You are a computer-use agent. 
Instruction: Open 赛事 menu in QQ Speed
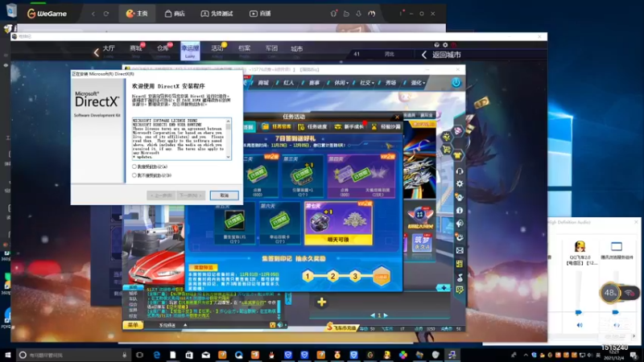coord(314,83)
